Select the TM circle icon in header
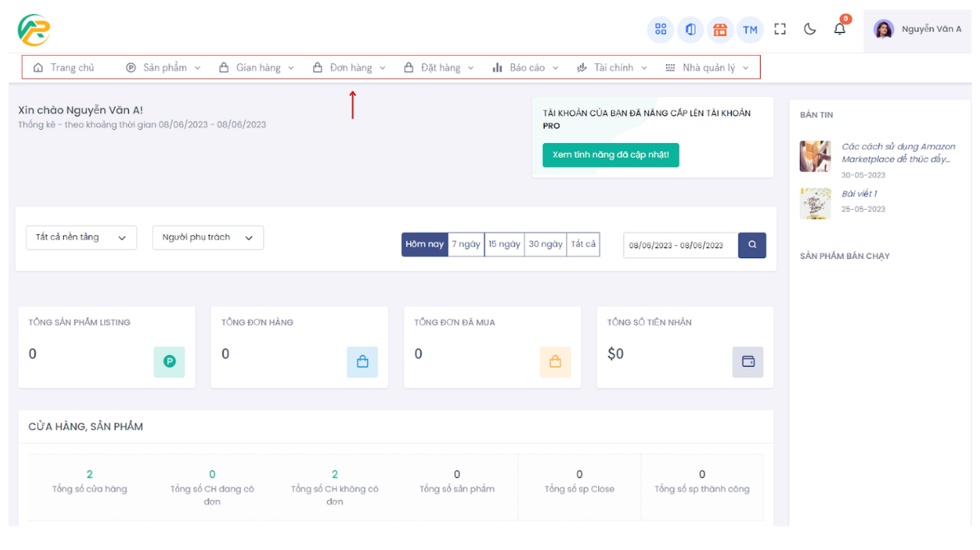 point(750,30)
